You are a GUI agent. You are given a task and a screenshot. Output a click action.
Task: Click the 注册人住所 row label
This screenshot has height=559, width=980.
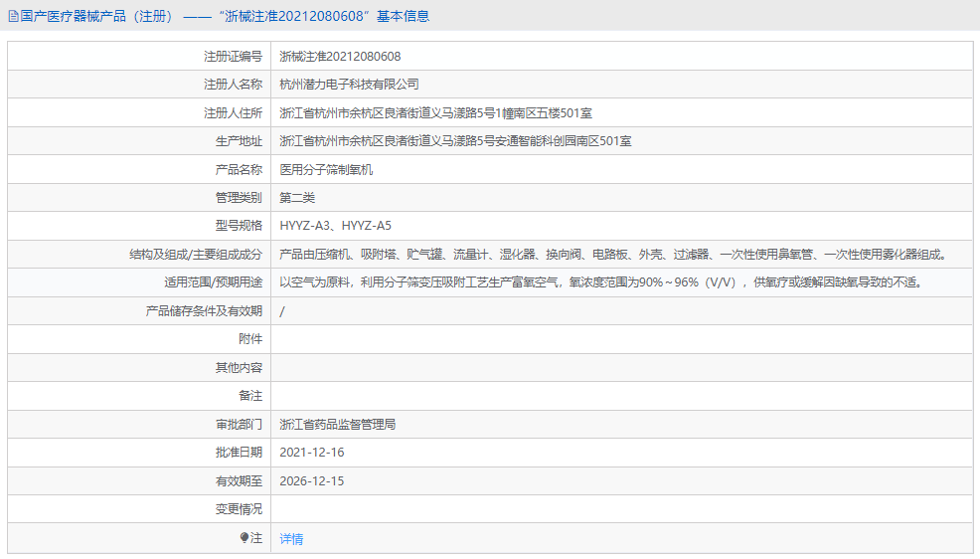coord(233,113)
